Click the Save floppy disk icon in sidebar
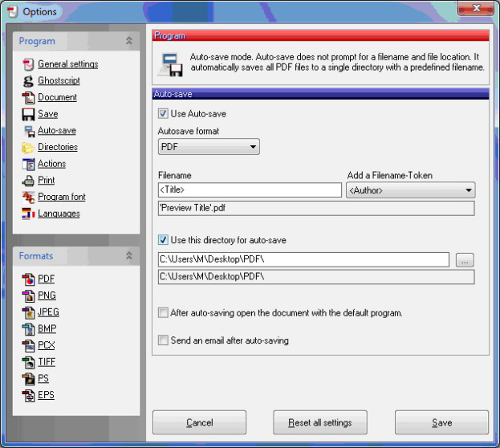 pyautogui.click(x=28, y=114)
